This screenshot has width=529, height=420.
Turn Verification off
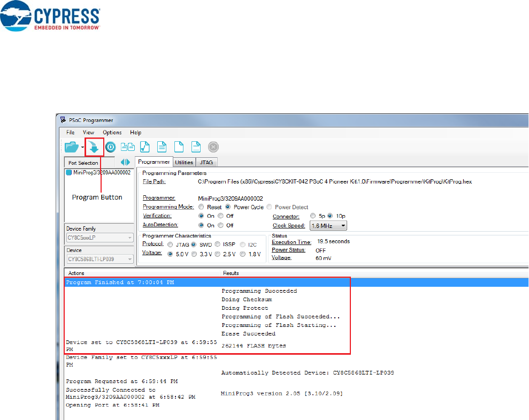click(222, 216)
